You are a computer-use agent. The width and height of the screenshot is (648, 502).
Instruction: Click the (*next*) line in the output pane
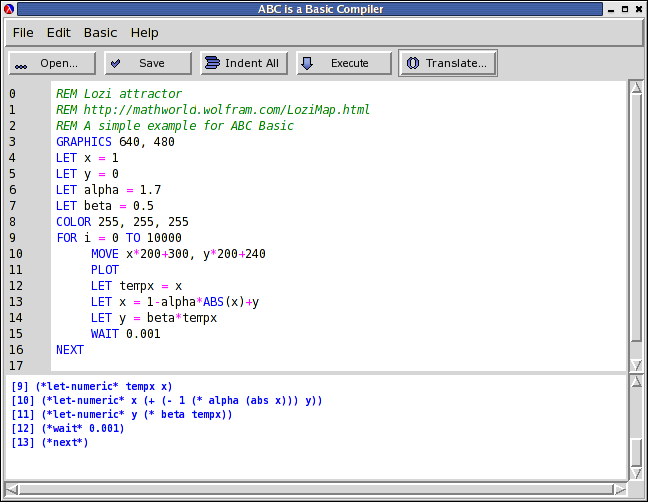[65, 442]
